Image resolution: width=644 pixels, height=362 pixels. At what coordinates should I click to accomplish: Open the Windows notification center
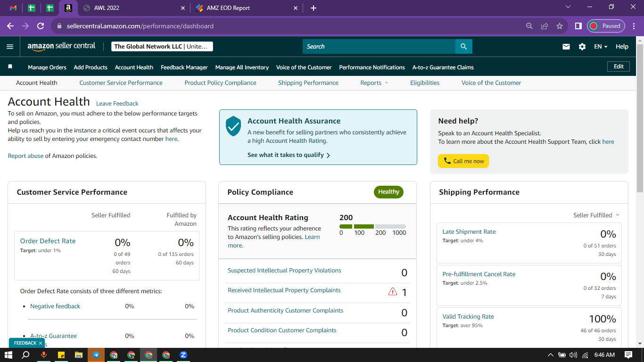628,355
